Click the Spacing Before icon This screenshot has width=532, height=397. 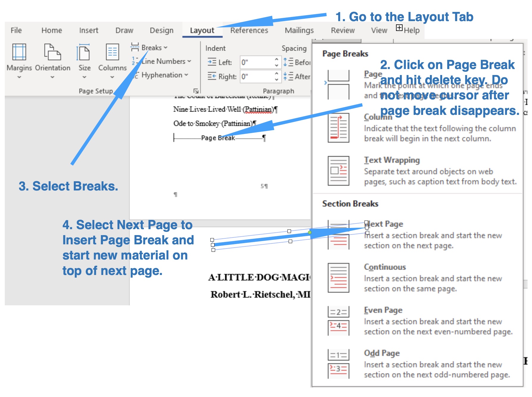click(288, 62)
